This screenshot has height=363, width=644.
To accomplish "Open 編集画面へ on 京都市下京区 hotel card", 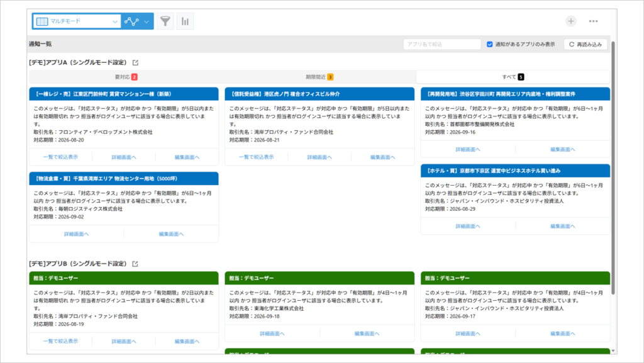I will (x=563, y=226).
